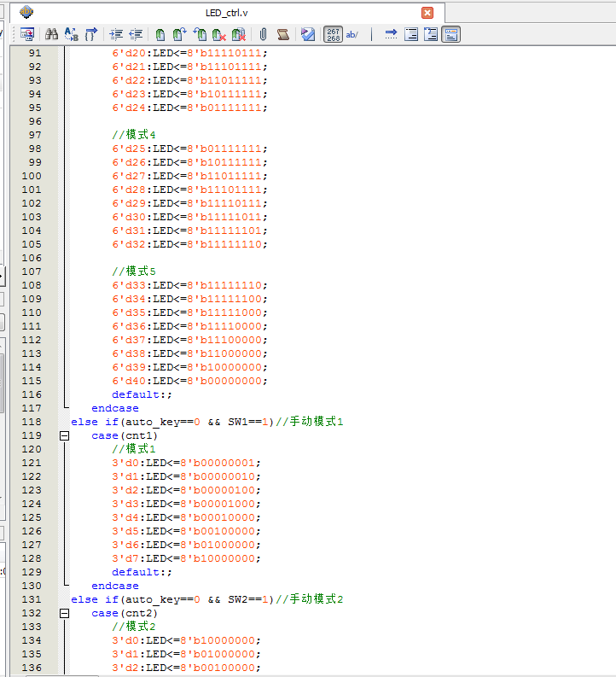Open Insert Template via the scroll icon

click(x=283, y=34)
